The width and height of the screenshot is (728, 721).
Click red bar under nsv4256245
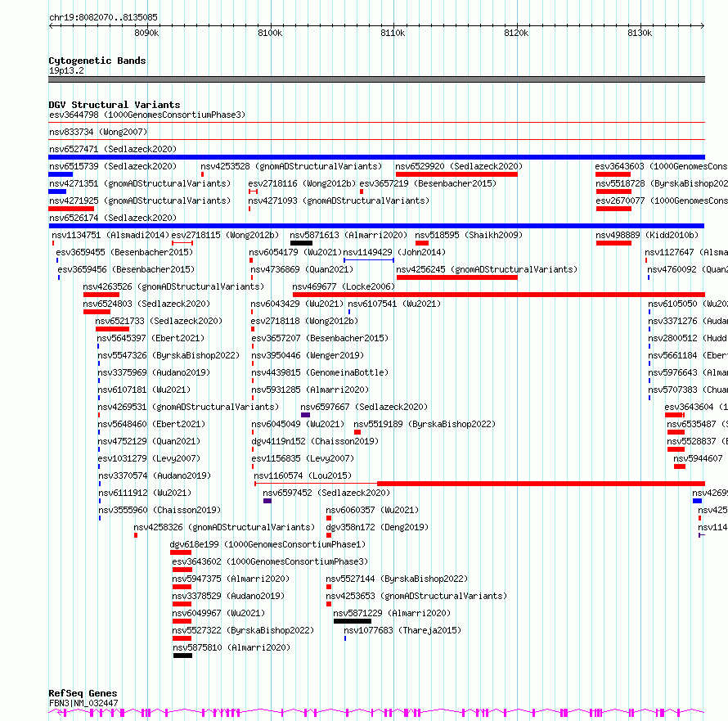[x=457, y=277]
